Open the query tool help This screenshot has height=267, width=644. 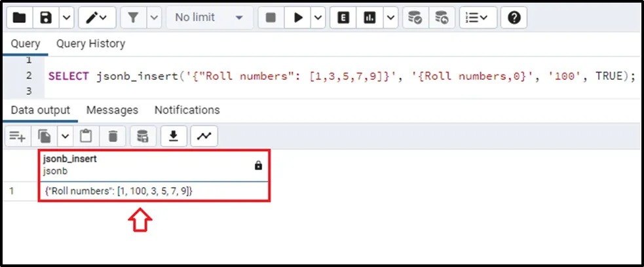[514, 18]
